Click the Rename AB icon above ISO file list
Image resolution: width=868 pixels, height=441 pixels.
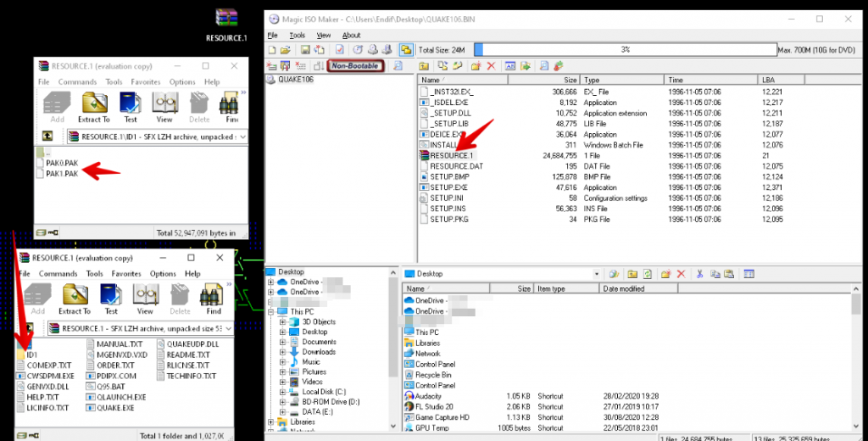(x=510, y=66)
